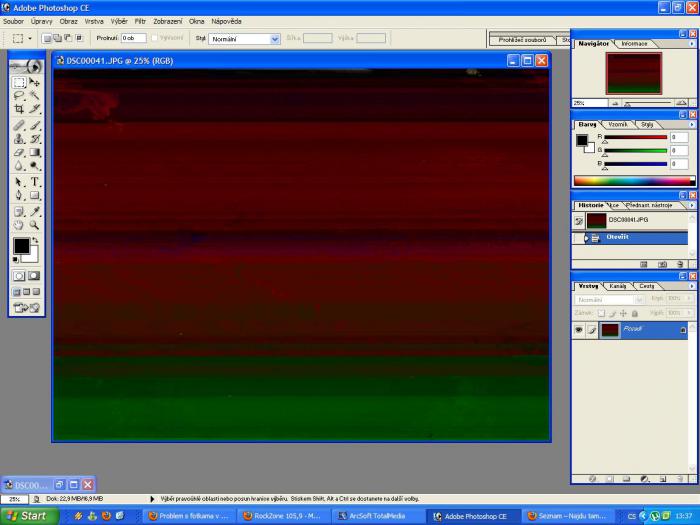Screen dimensions: 700x525
Task: Switch to the Kanály tab
Action: (616, 286)
